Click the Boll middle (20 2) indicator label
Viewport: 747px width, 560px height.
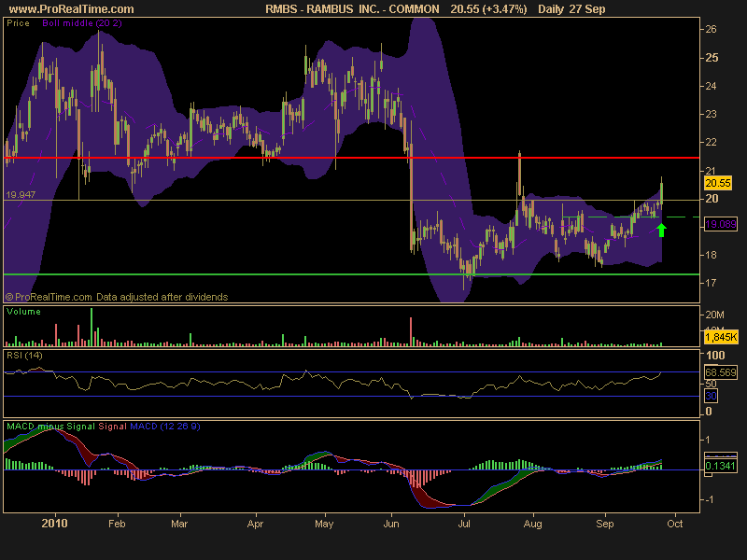pyautogui.click(x=82, y=22)
